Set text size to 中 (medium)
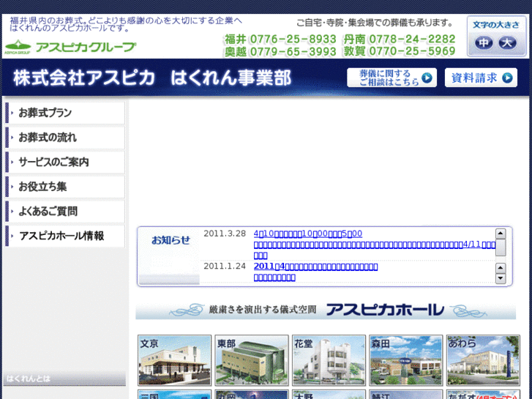532x399 pixels. [484, 42]
